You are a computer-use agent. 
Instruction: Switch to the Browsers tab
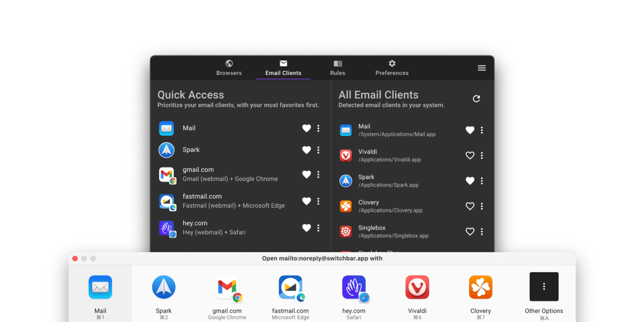tap(229, 68)
